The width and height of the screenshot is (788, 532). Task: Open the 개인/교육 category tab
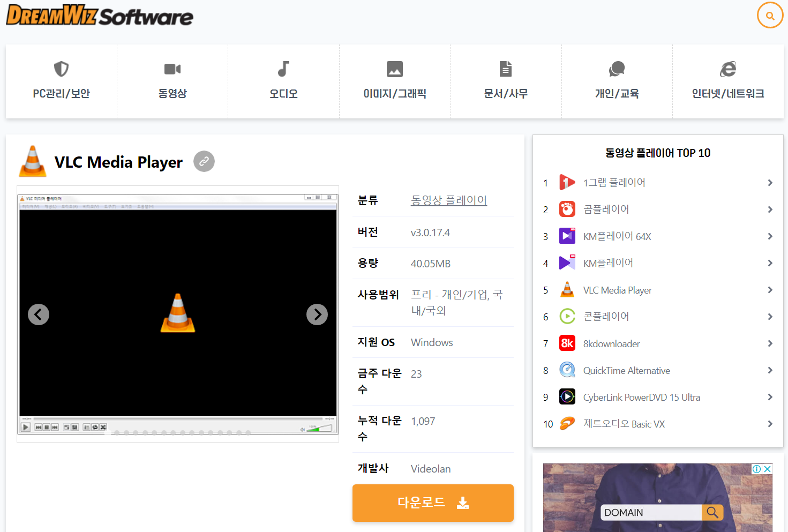pos(617,81)
